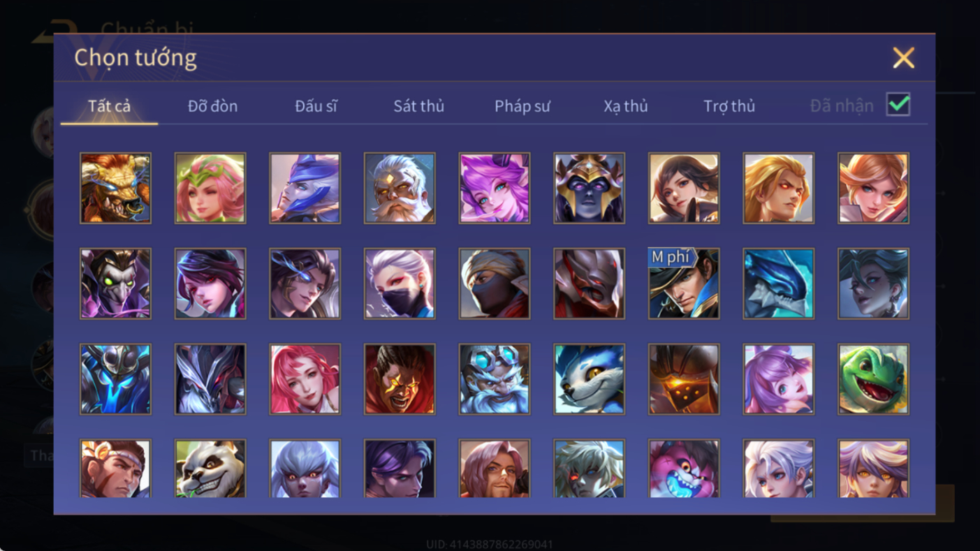The height and width of the screenshot is (551, 980).
Task: Select the green-eyed plague mask hero
Action: click(115, 284)
